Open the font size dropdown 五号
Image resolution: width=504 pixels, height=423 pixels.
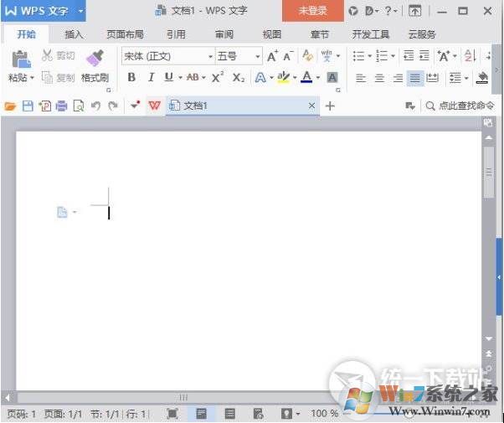click(239, 56)
